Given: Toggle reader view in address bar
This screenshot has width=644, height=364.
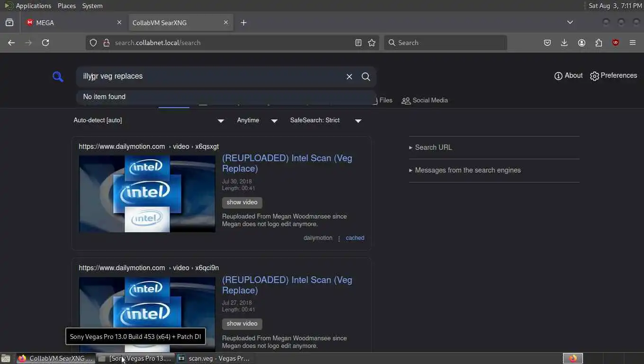Looking at the screenshot, I should coord(358,43).
